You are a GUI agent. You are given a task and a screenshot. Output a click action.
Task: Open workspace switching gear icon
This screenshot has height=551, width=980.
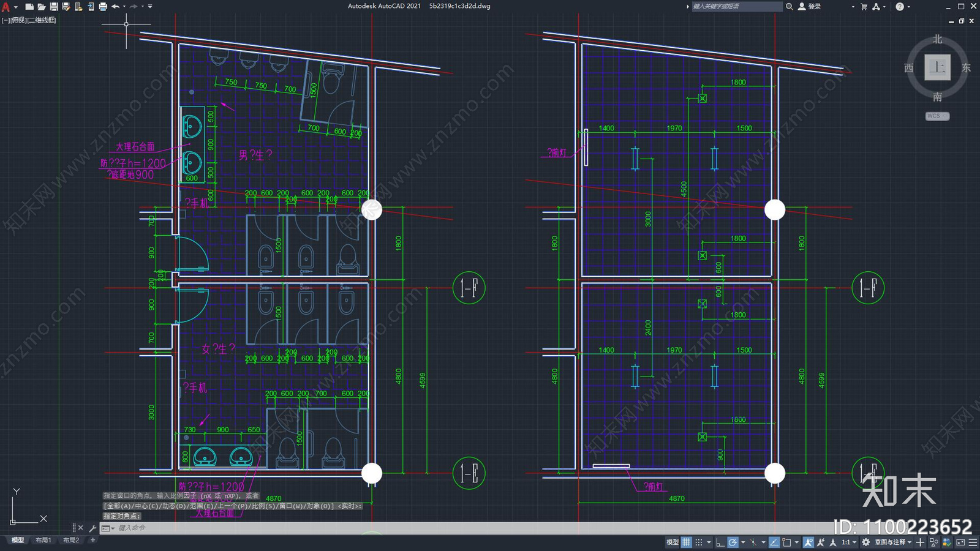[x=865, y=542]
